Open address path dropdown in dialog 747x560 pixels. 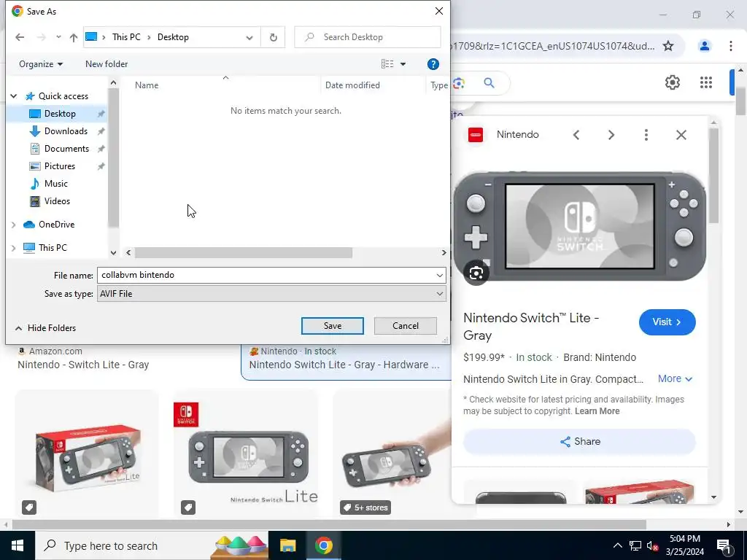(x=249, y=38)
